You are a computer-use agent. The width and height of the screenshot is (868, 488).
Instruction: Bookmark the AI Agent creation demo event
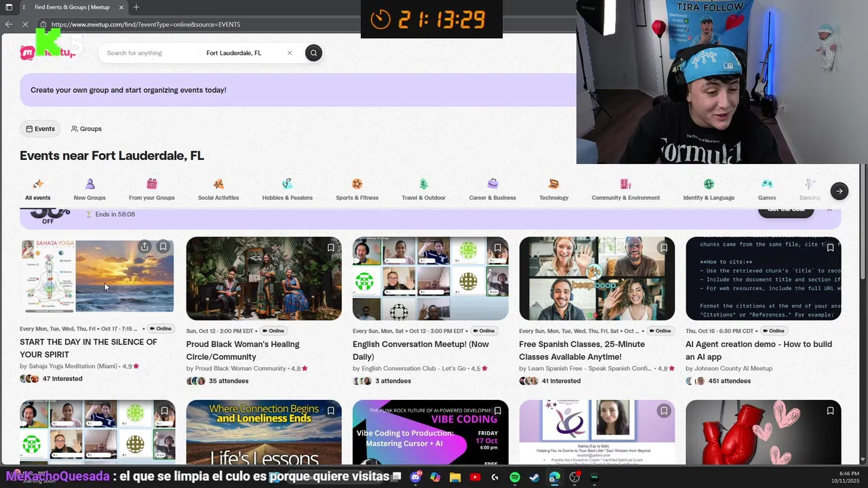830,248
